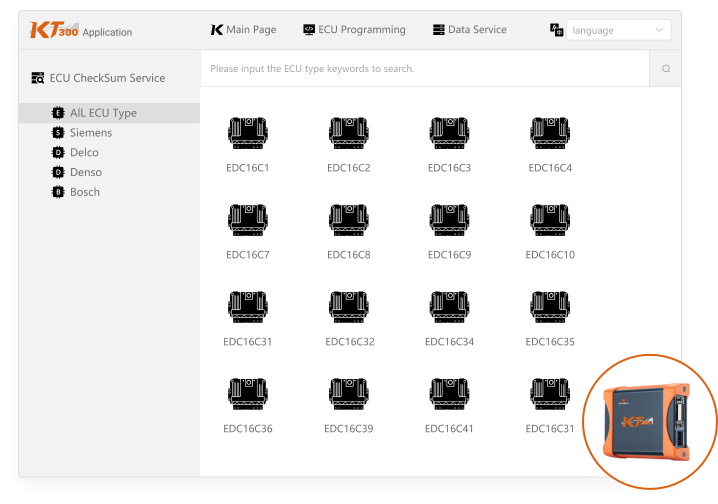Go to Main Page tab
This screenshot has width=718, height=504.
click(x=243, y=30)
